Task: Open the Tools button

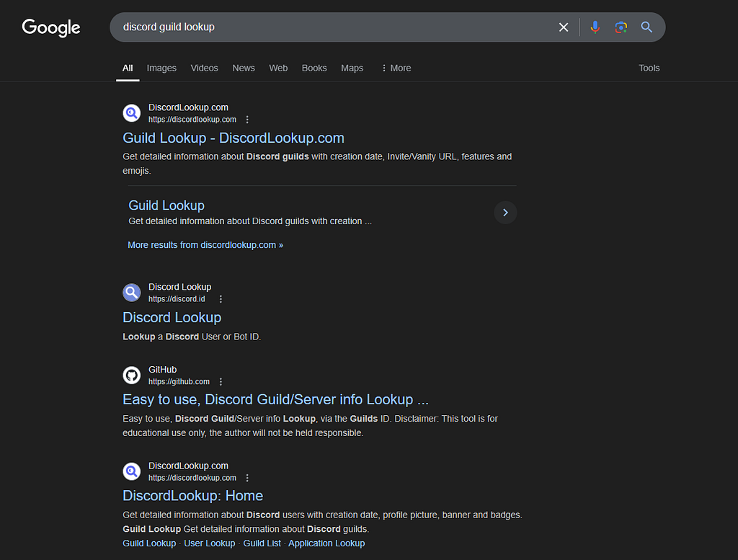Action: point(649,68)
